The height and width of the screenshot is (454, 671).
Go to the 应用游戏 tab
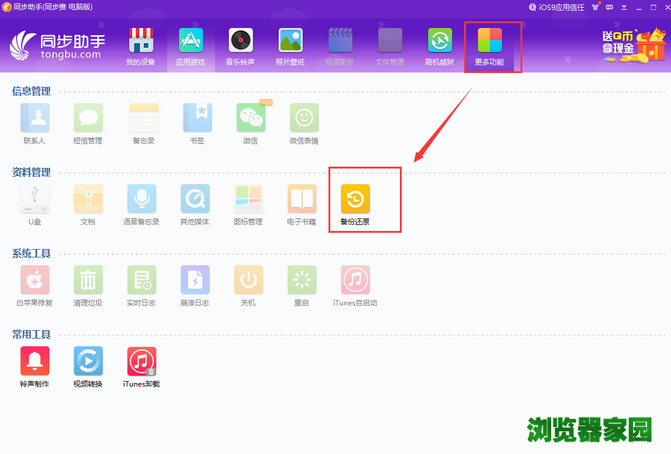pos(190,46)
